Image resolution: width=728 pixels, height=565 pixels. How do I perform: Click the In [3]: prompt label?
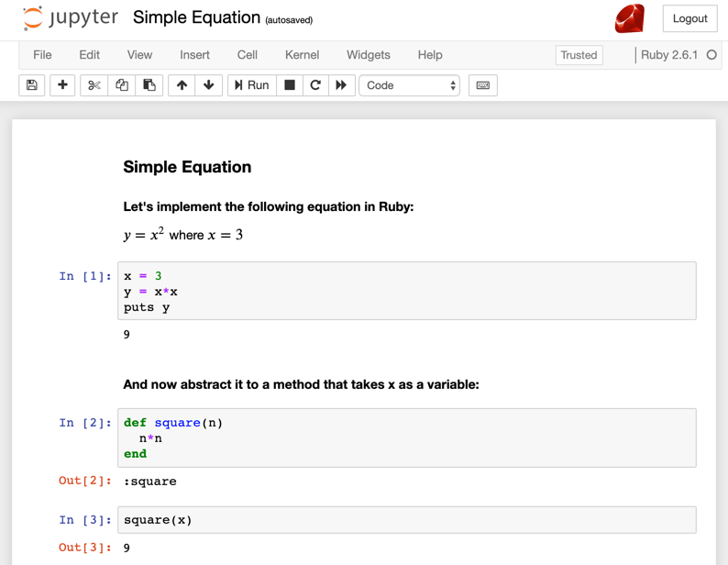coord(85,520)
